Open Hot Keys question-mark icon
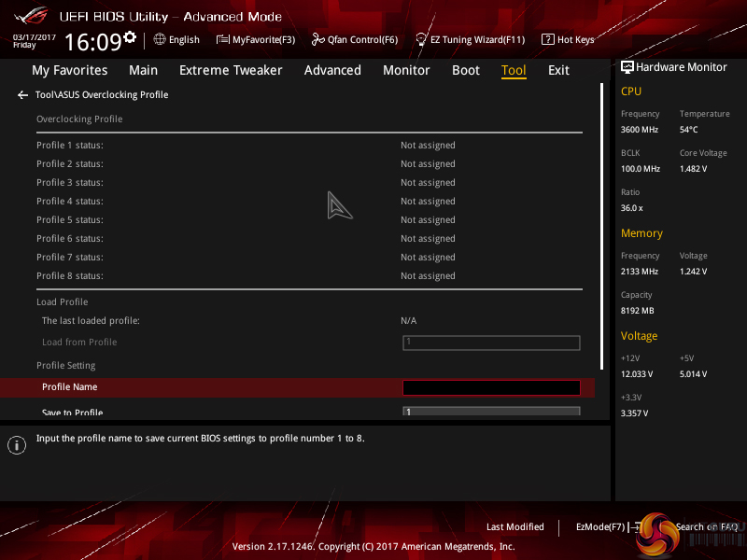 548,39
